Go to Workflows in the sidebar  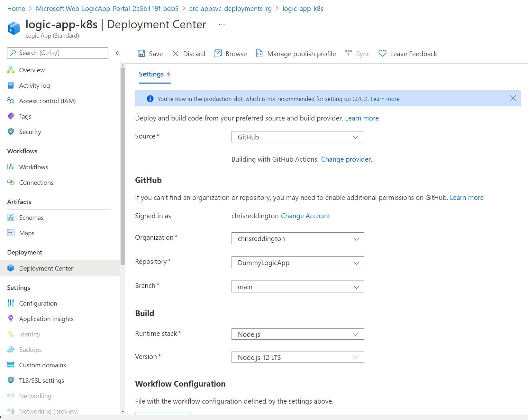33,167
